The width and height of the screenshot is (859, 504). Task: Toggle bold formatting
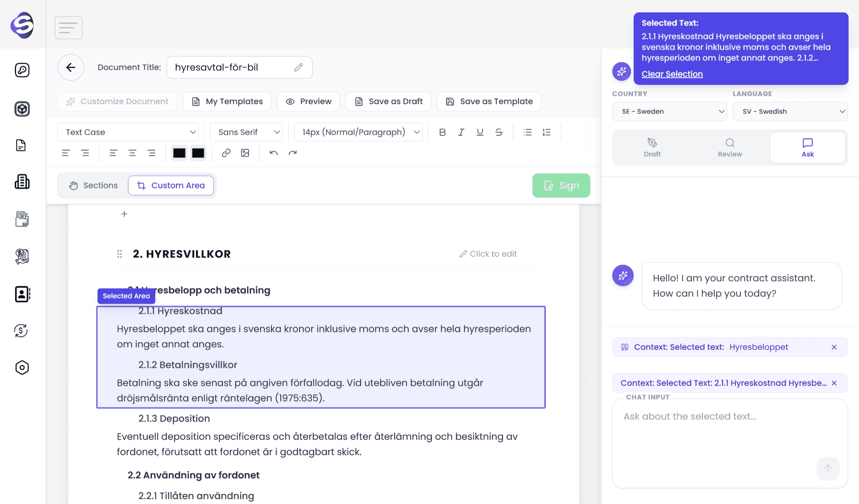click(442, 132)
